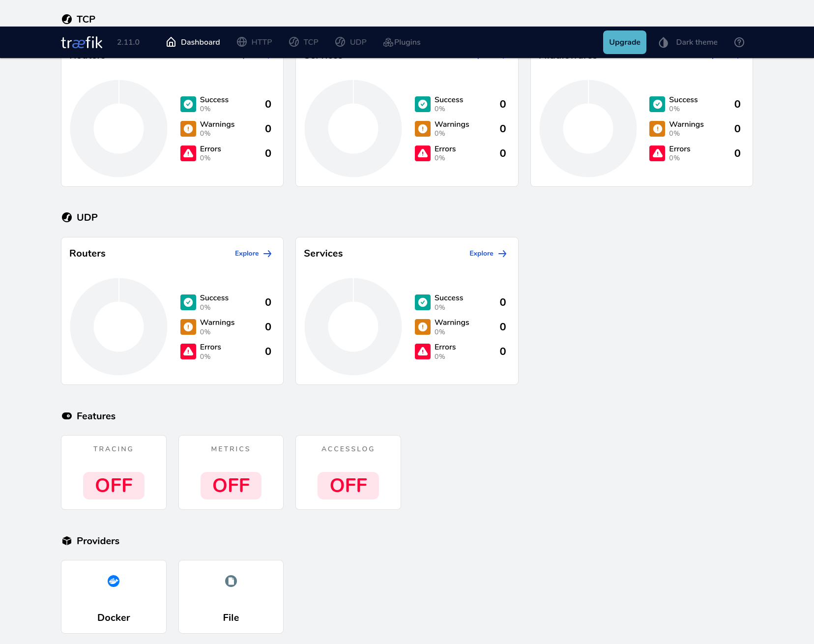The height and width of the screenshot is (644, 814).
Task: Click the Providers cube heading icon
Action: 67,541
